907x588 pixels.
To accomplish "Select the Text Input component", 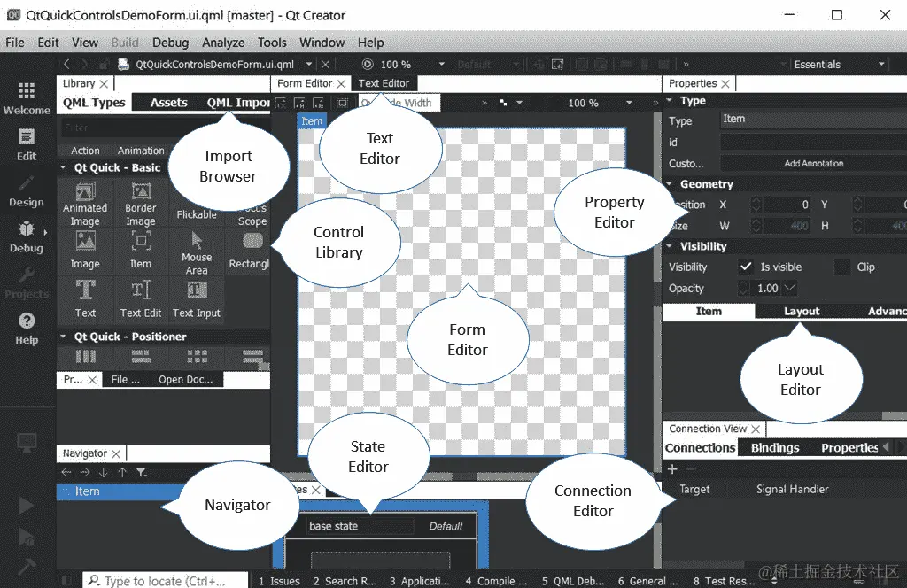I will point(197,299).
